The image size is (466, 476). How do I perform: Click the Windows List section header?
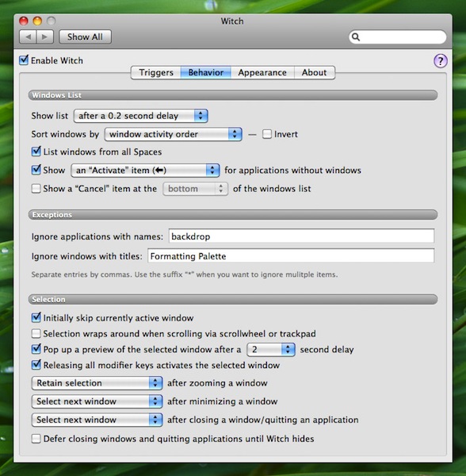click(x=233, y=95)
